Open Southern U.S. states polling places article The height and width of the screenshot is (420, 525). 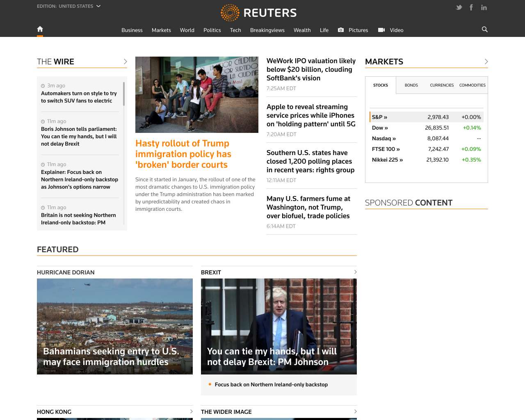click(310, 161)
